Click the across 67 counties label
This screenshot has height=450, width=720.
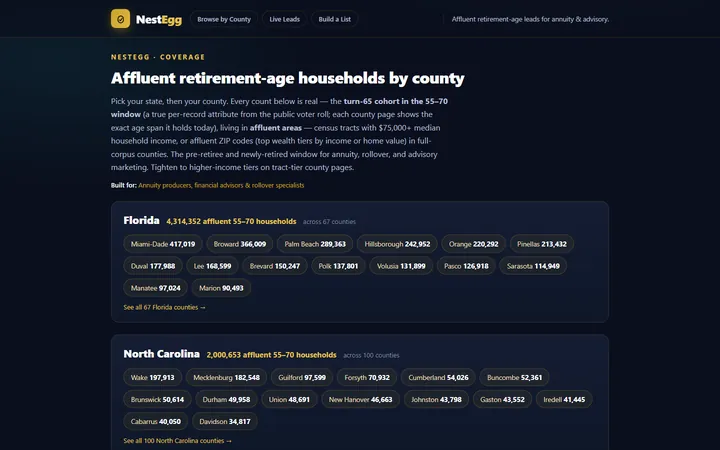pyautogui.click(x=329, y=222)
